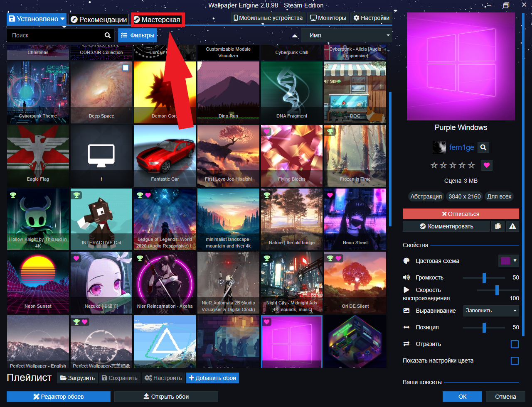The width and height of the screenshot is (532, 407).
Task: Click the copy icon next to Комментировать
Action: [498, 226]
